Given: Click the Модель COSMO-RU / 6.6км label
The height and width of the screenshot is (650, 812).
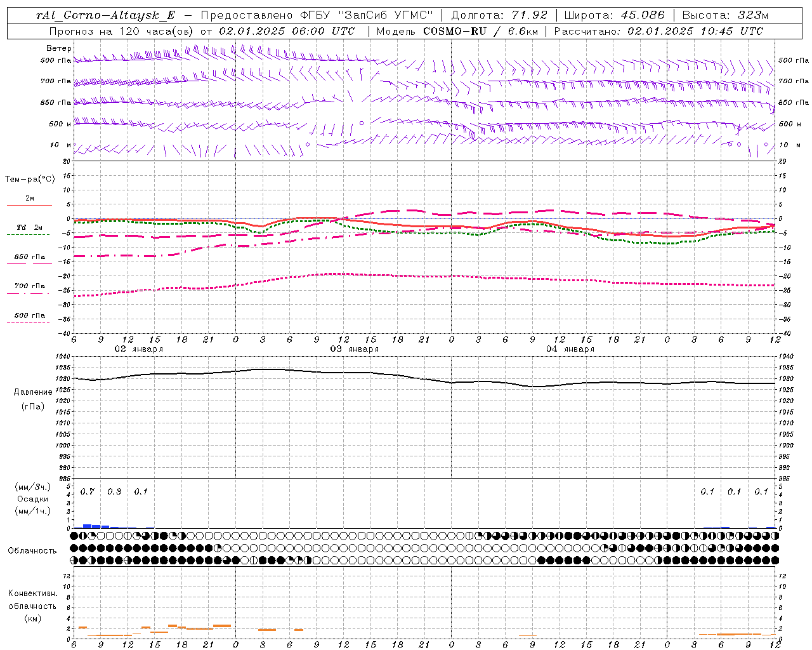Looking at the screenshot, I should click(x=457, y=31).
